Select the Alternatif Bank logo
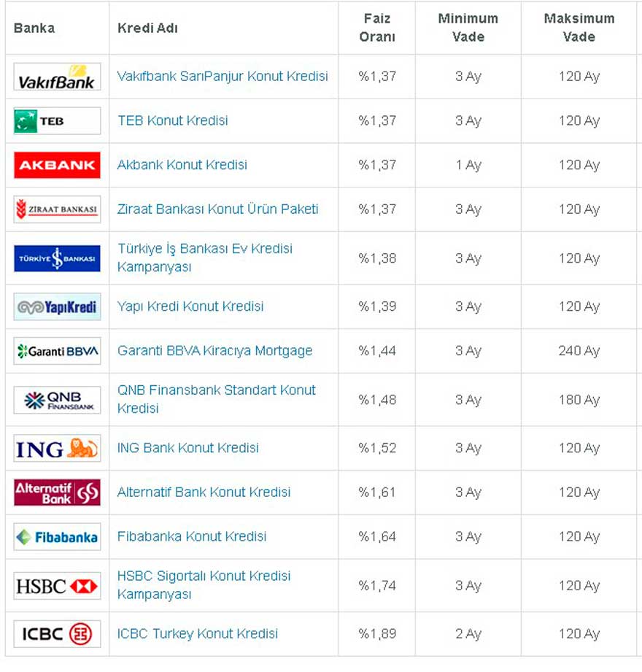The image size is (642, 672). click(57, 493)
